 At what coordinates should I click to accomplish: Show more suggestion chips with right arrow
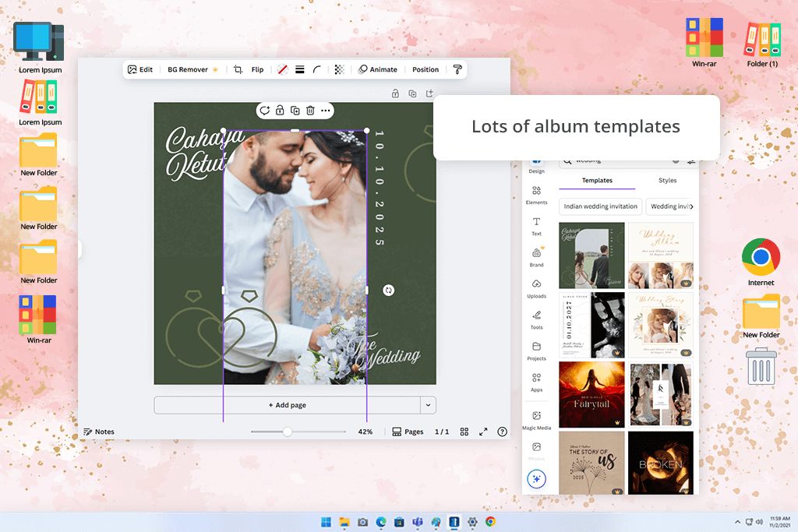pyautogui.click(x=691, y=206)
